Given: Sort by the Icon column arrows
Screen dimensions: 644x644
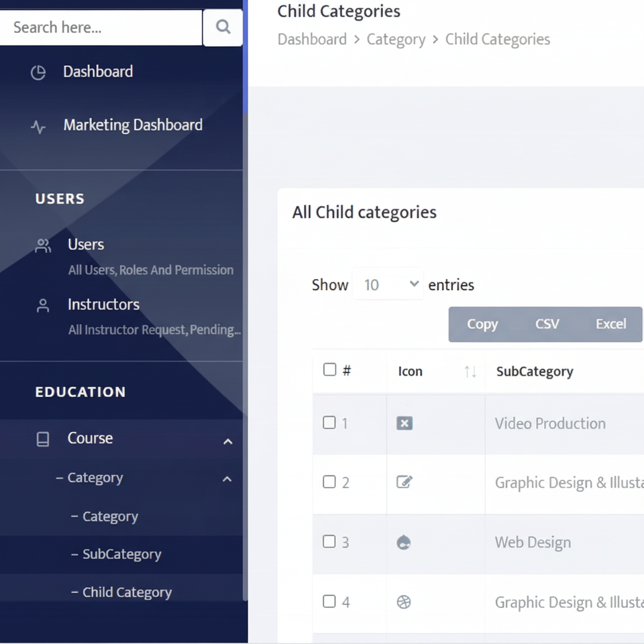Looking at the screenshot, I should [x=470, y=372].
